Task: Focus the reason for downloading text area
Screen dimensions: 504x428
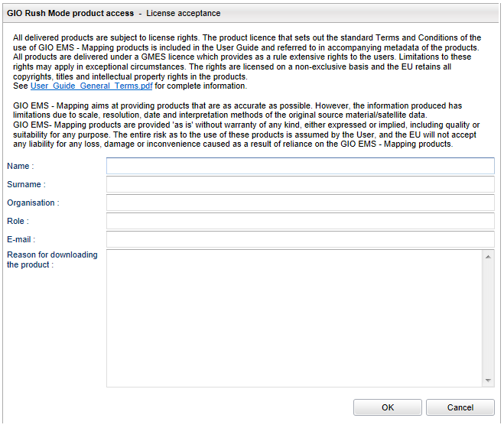Action: tap(294, 318)
